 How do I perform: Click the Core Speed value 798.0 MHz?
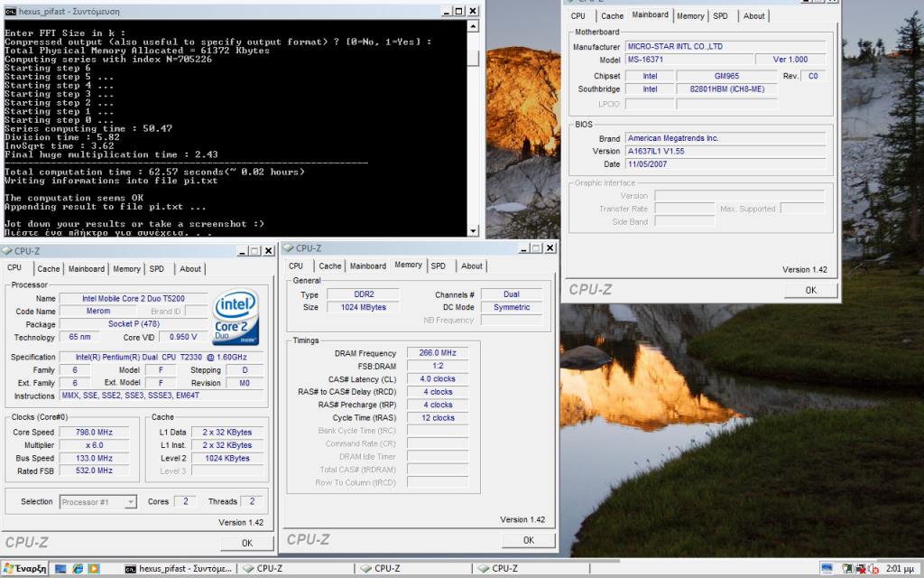(94, 433)
